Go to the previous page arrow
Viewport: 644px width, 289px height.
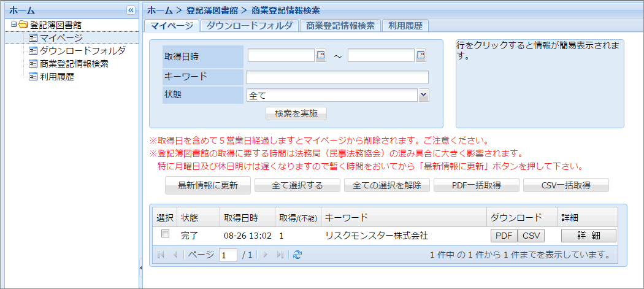[174, 255]
